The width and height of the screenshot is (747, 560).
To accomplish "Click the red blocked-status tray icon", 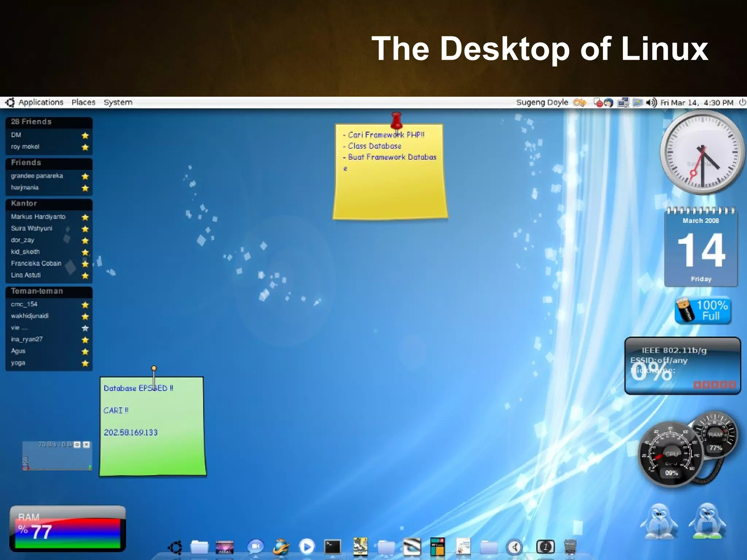I will [598, 103].
